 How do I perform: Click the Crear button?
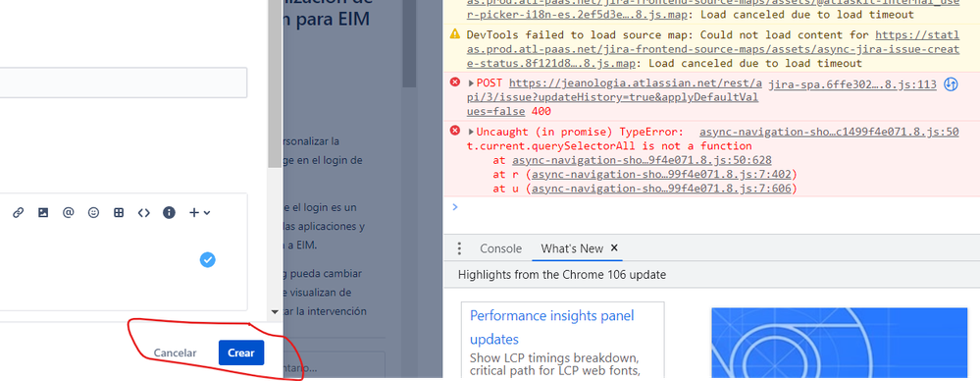[x=241, y=353]
